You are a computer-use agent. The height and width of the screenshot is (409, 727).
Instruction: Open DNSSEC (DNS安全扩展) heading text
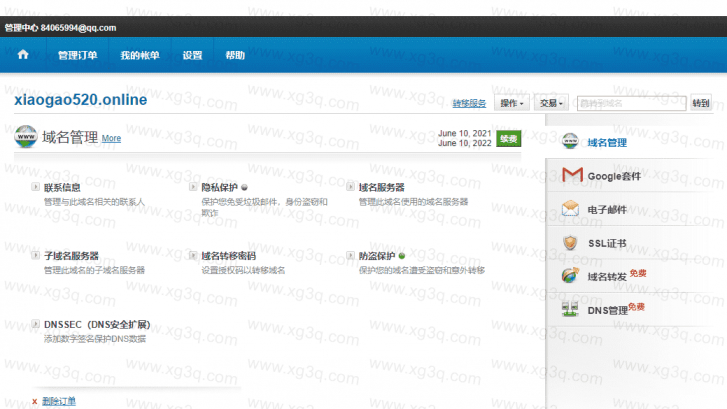97,324
